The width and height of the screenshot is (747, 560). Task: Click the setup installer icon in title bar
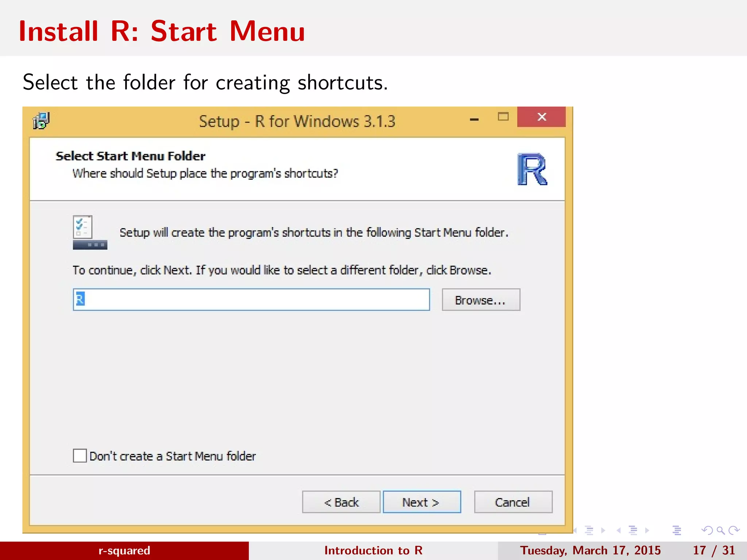tap(41, 121)
